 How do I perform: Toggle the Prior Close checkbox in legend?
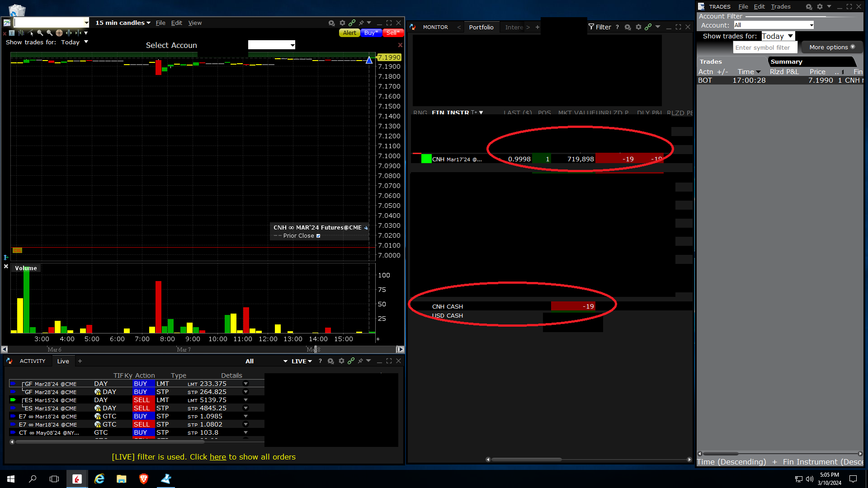point(318,236)
